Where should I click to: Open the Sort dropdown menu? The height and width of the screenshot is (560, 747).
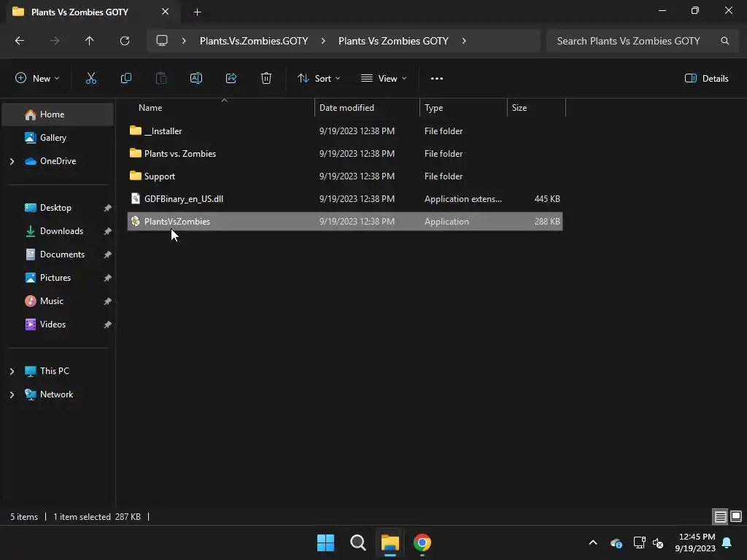click(319, 79)
